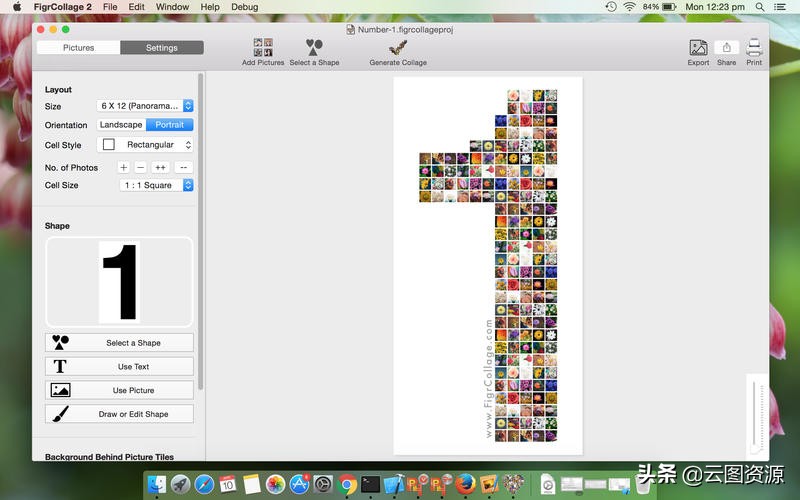Add one photo with plus button
Image resolution: width=800 pixels, height=500 pixels.
point(124,167)
